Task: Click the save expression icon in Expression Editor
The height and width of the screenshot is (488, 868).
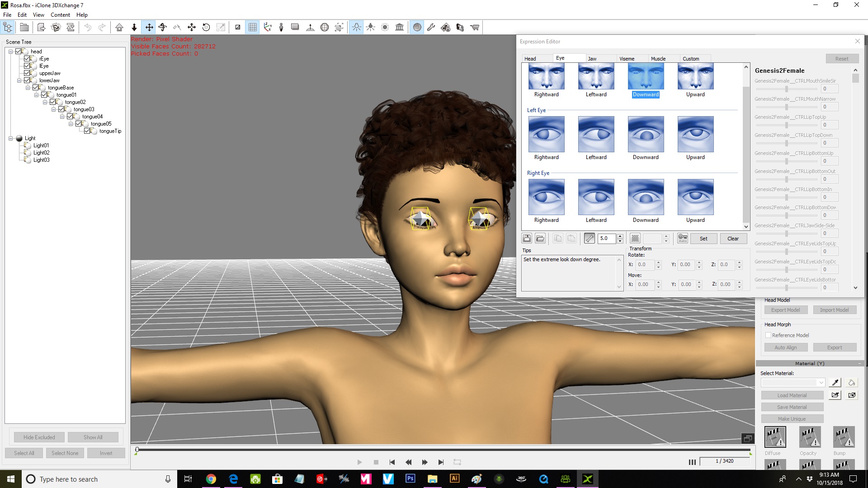Action: pos(527,239)
